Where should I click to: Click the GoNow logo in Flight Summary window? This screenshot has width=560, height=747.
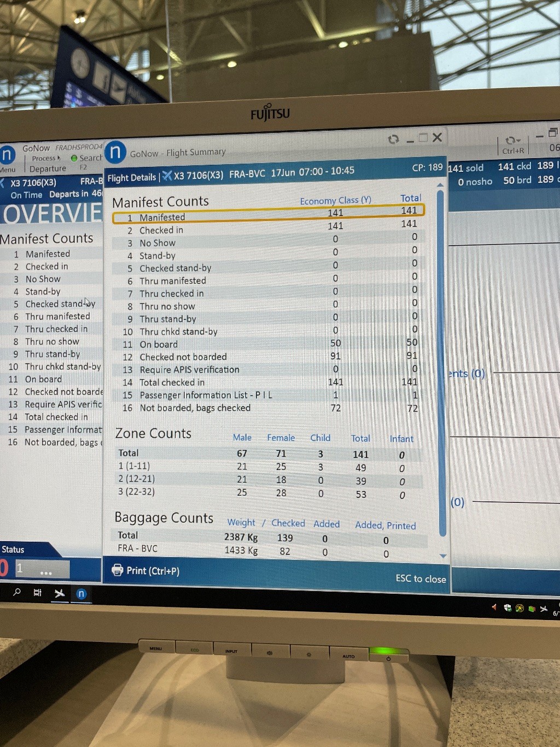(x=115, y=152)
